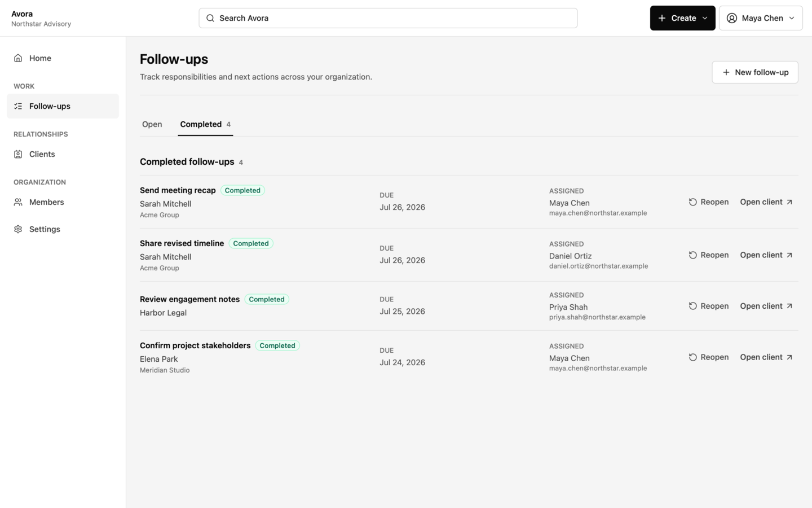Viewport: 812px width, 508px height.
Task: Click the Create button label
Action: pos(683,18)
